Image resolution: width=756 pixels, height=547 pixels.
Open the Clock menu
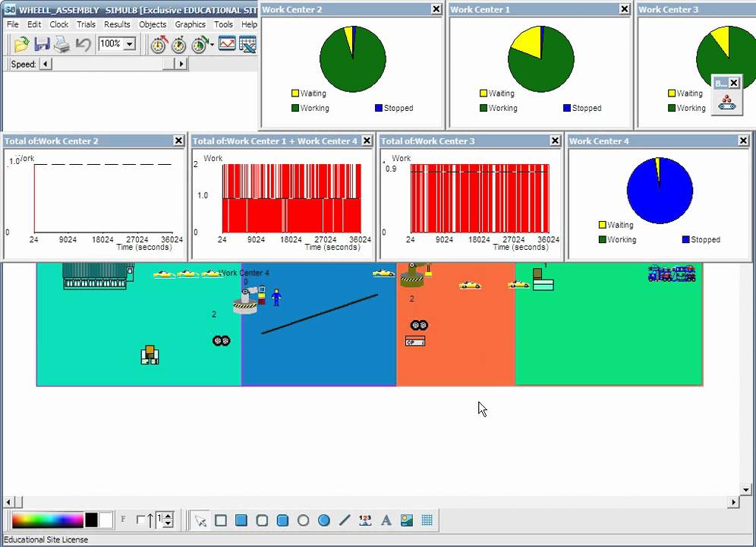pos(58,24)
